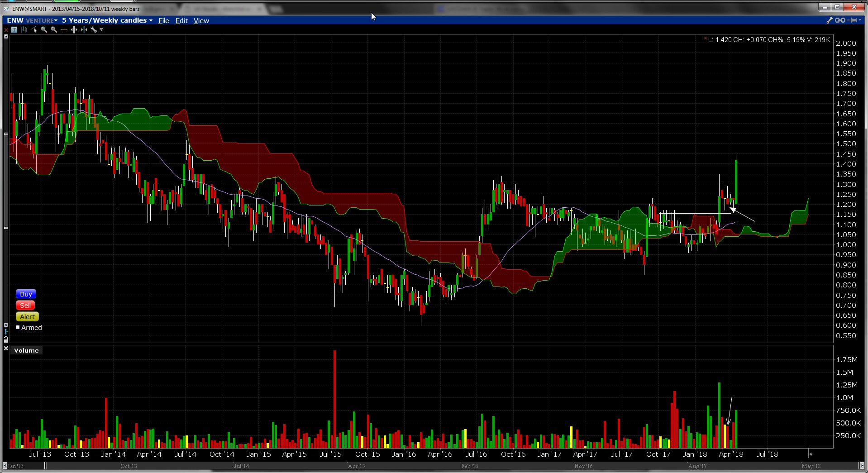Image resolution: width=868 pixels, height=473 pixels.
Task: Click the expand horizontal spacing icon
Action: pyautogui.click(x=74, y=30)
